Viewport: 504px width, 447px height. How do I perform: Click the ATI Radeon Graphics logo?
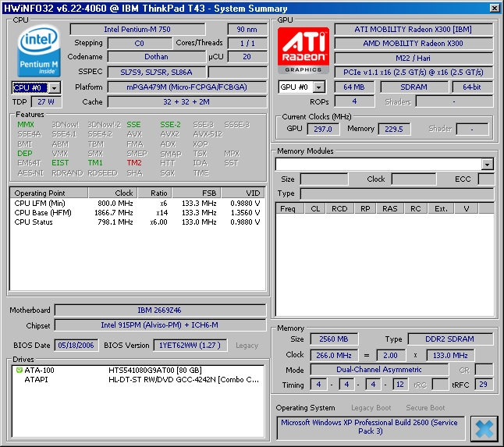pos(303,51)
